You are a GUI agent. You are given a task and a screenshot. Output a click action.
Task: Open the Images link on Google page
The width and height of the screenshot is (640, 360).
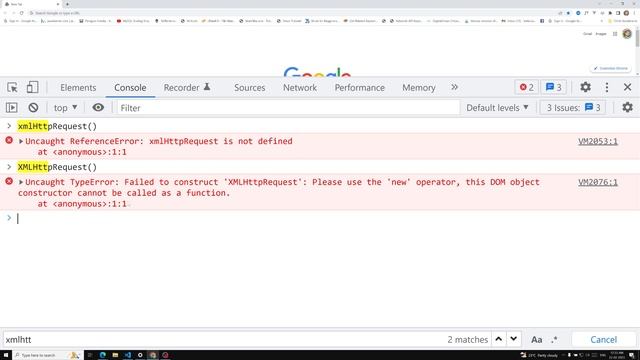(x=601, y=34)
